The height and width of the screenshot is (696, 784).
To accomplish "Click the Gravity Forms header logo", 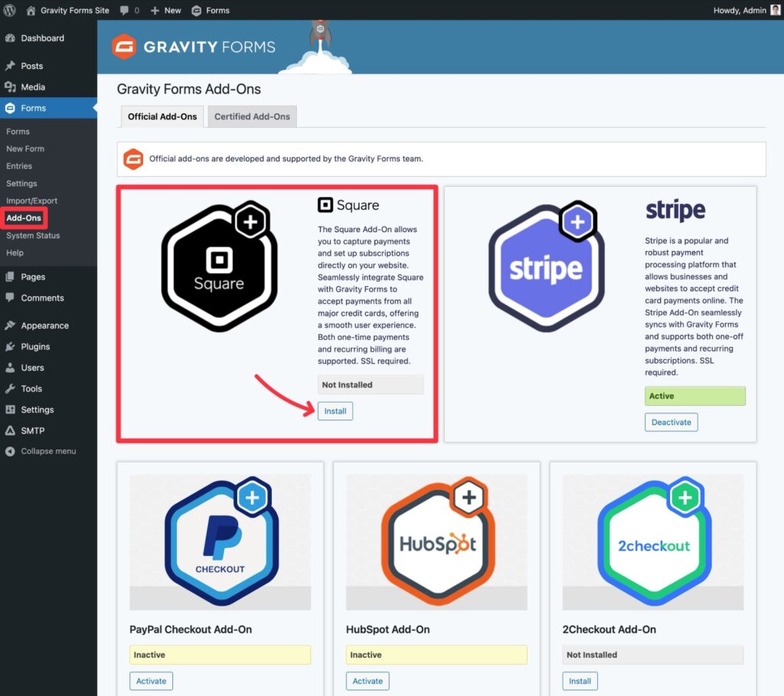I will click(x=194, y=47).
